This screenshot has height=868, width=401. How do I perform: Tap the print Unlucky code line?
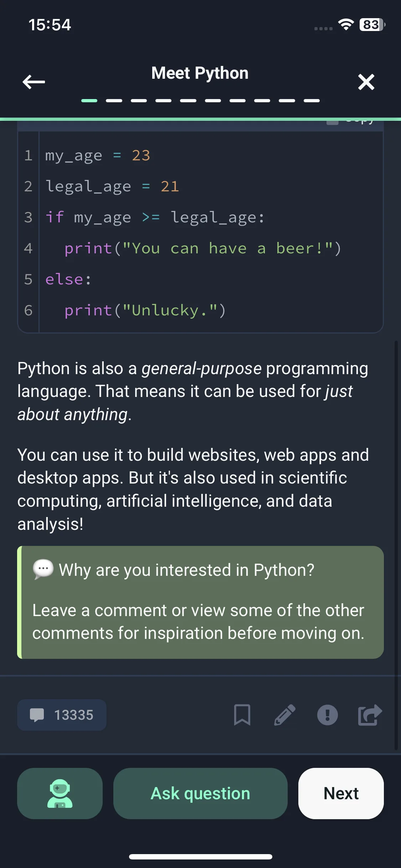point(145,310)
